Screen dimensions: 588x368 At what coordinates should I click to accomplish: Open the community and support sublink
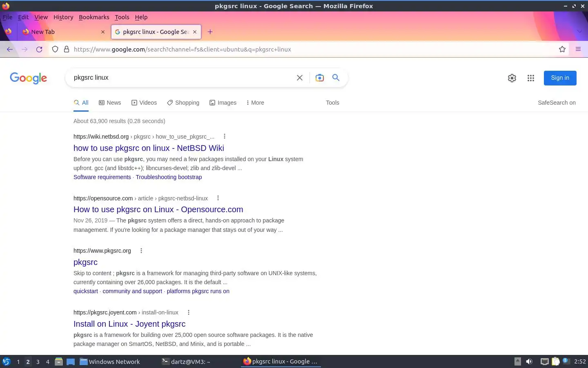pos(132,291)
